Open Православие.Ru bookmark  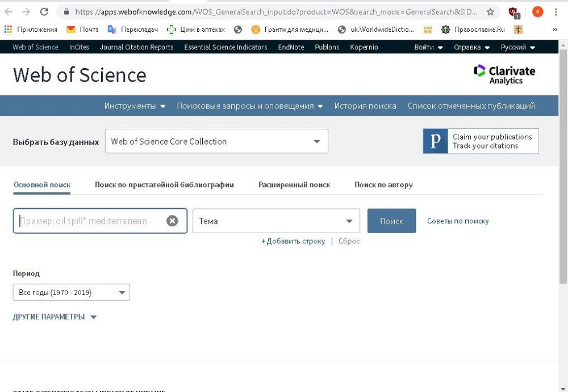[x=473, y=29]
